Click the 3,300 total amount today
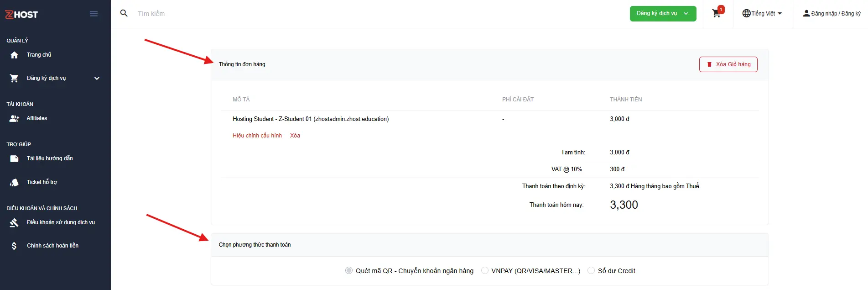 coord(624,205)
